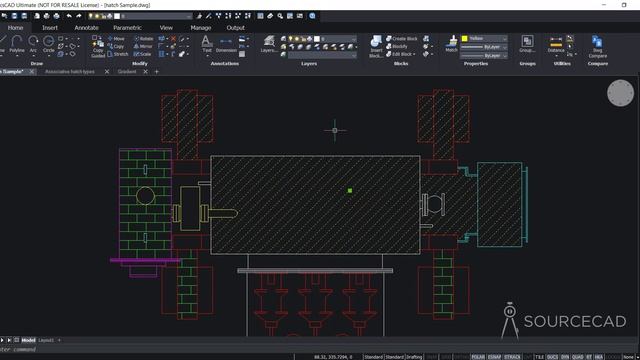Expand the Distance dropdown arrow
Screen dimensions: 640x360
point(556,56)
